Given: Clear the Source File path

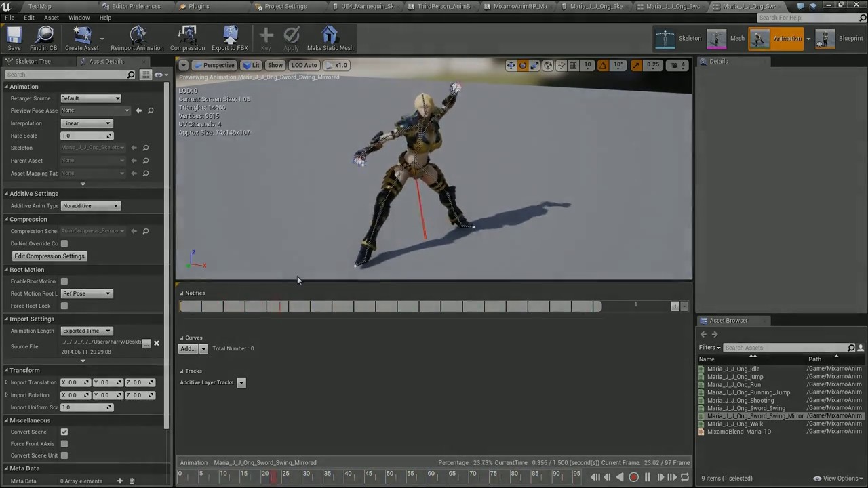Looking at the screenshot, I should (156, 343).
